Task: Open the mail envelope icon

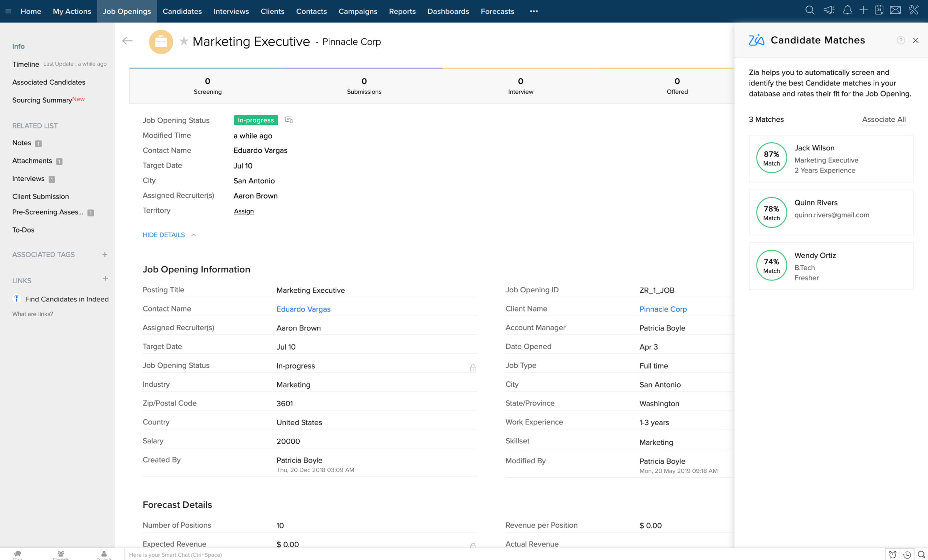Action: click(x=895, y=10)
